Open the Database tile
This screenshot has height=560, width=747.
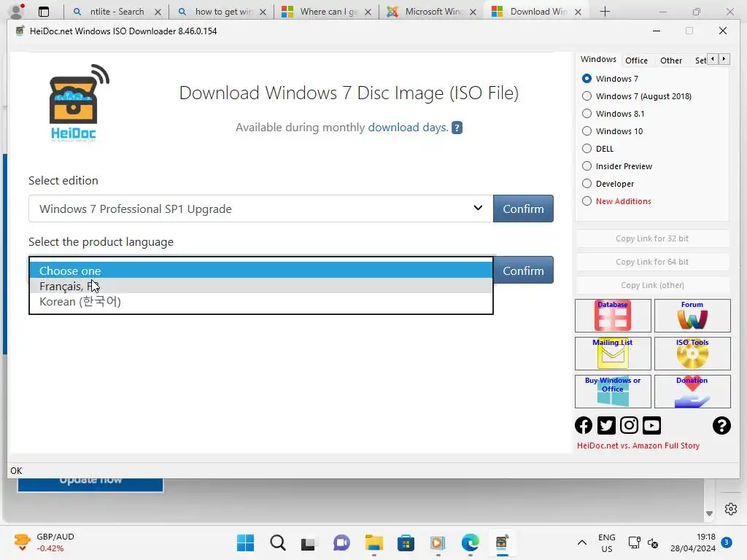(613, 315)
